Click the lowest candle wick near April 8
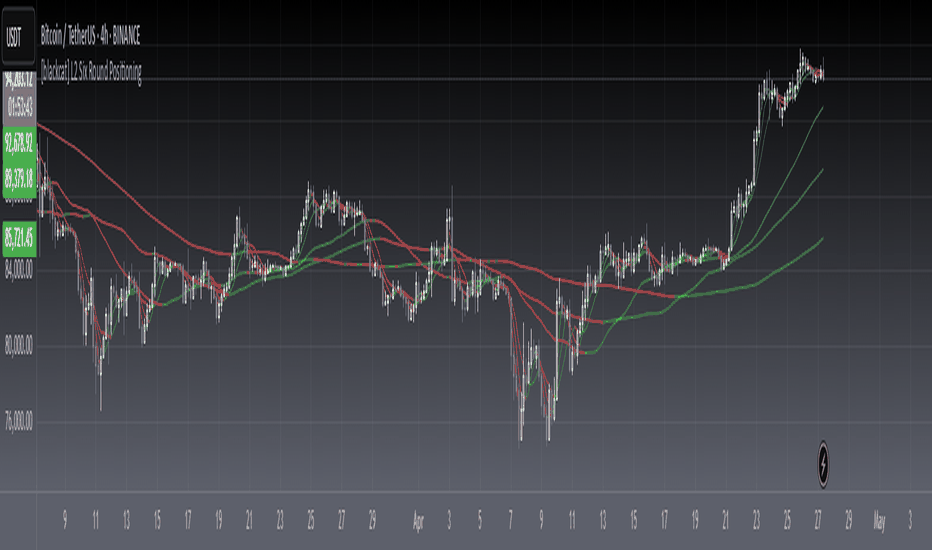The image size is (932, 550). [521, 416]
